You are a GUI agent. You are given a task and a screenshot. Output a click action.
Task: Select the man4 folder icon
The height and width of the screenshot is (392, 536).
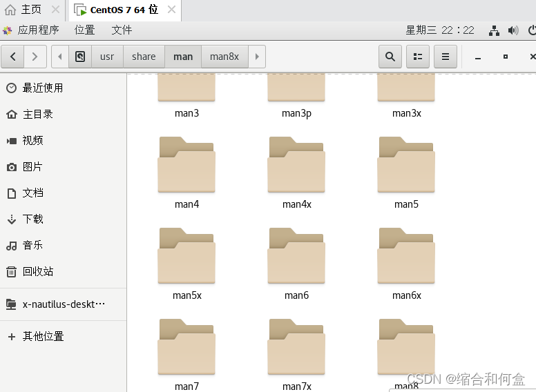(186, 164)
